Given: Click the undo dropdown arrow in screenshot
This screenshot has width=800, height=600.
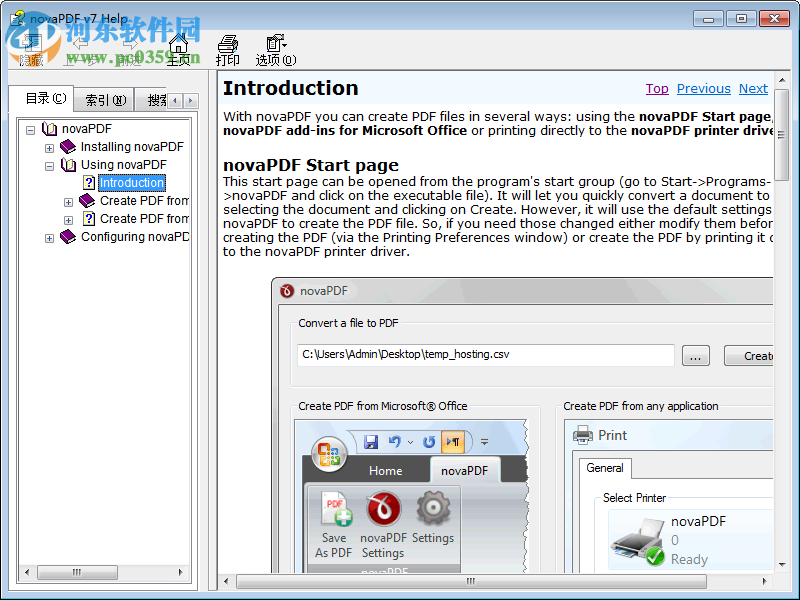Looking at the screenshot, I should tap(411, 442).
